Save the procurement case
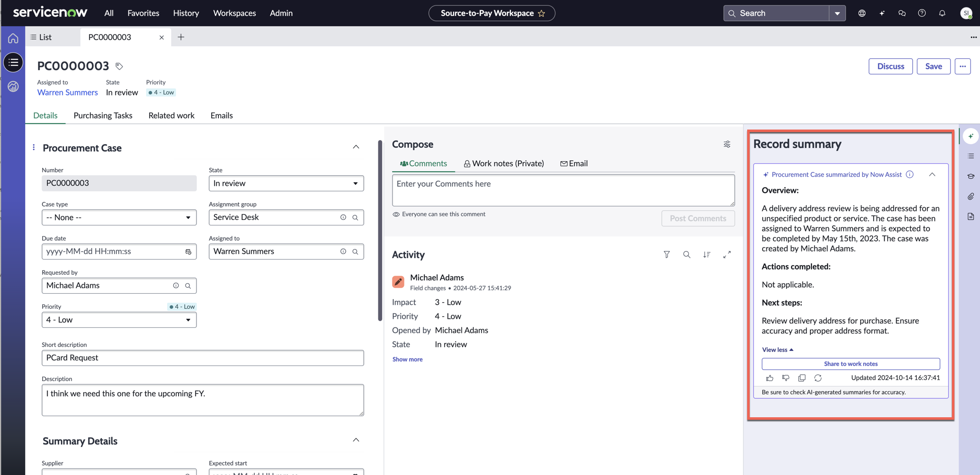The height and width of the screenshot is (475, 980). [933, 66]
